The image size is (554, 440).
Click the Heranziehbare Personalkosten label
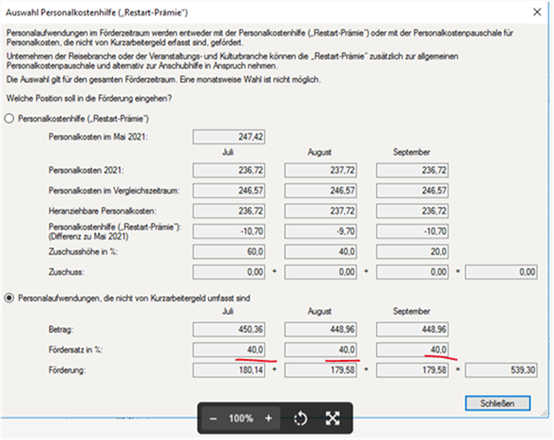point(102,211)
